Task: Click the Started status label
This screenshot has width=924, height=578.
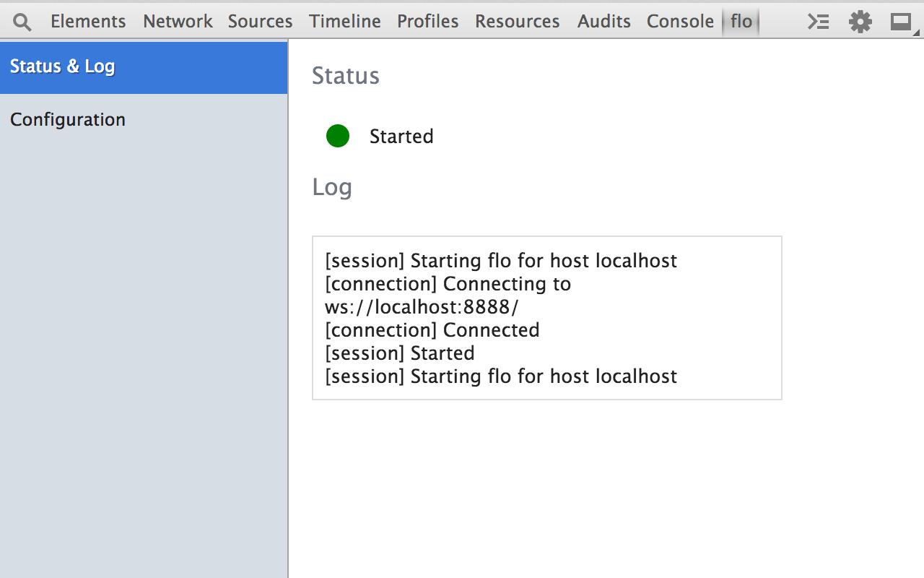Action: click(x=401, y=137)
